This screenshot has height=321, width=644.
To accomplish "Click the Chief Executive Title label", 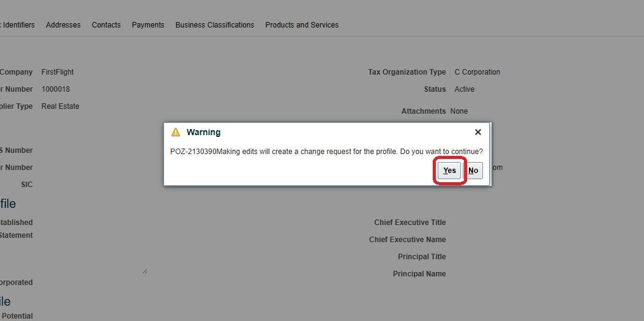I will (410, 223).
